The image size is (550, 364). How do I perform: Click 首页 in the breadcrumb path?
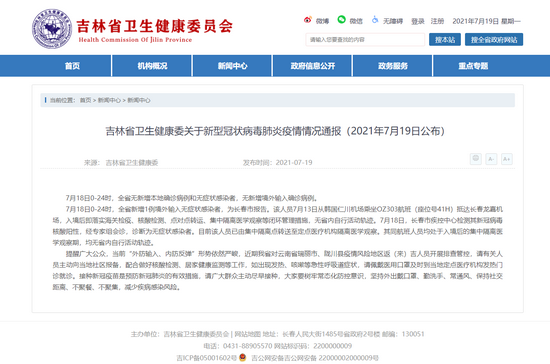(85, 100)
